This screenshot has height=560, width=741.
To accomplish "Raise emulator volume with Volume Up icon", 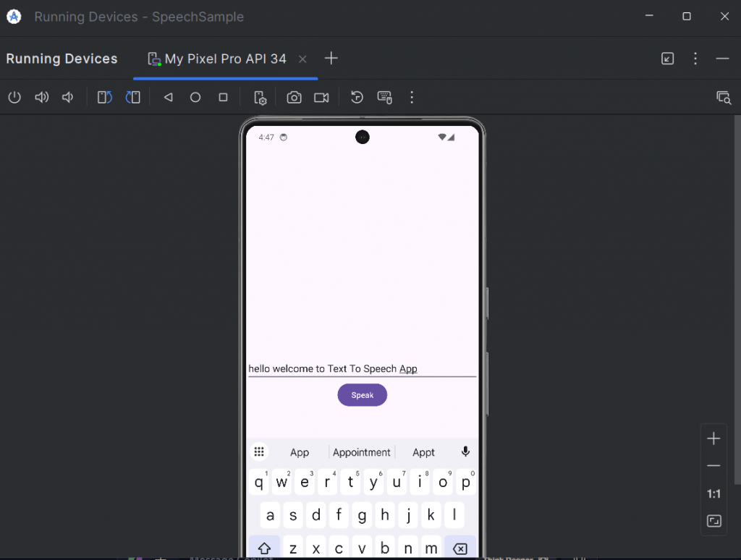I will pos(41,98).
